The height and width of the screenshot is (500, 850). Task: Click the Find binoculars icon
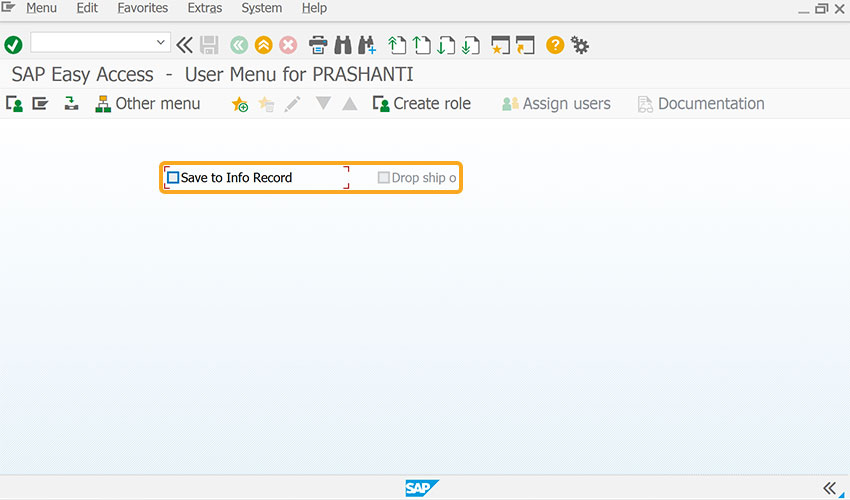pyautogui.click(x=343, y=44)
